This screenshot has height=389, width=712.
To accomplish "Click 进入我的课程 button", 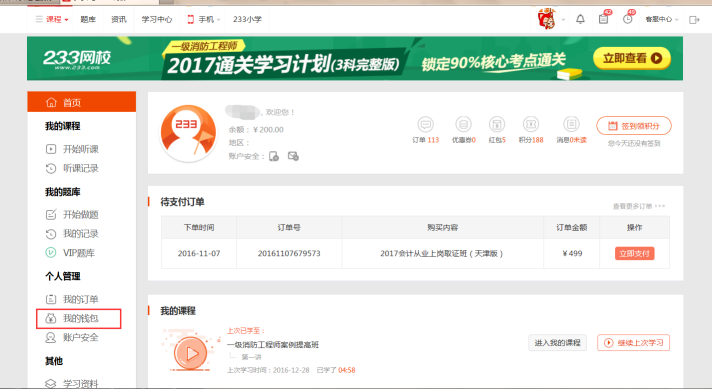I will (558, 343).
